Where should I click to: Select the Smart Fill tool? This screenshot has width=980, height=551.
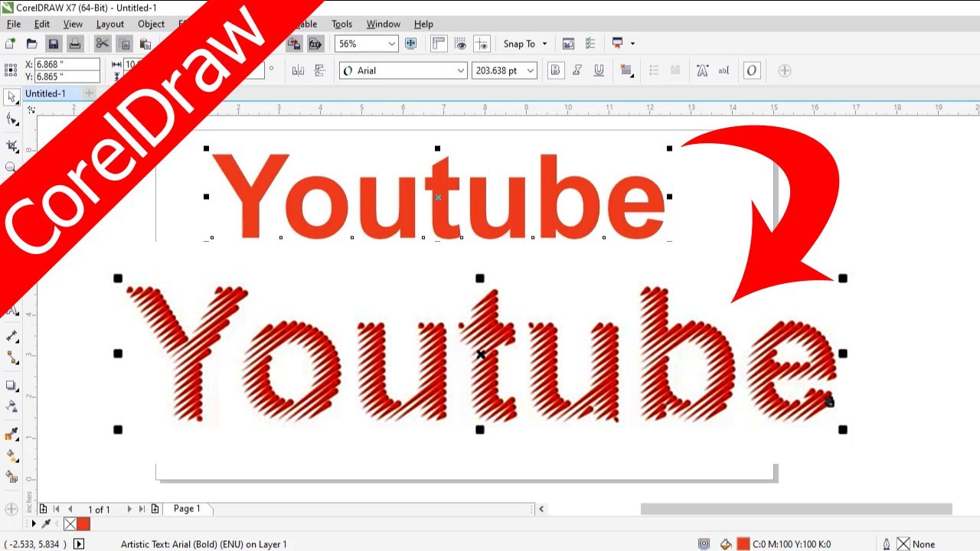tap(11, 477)
